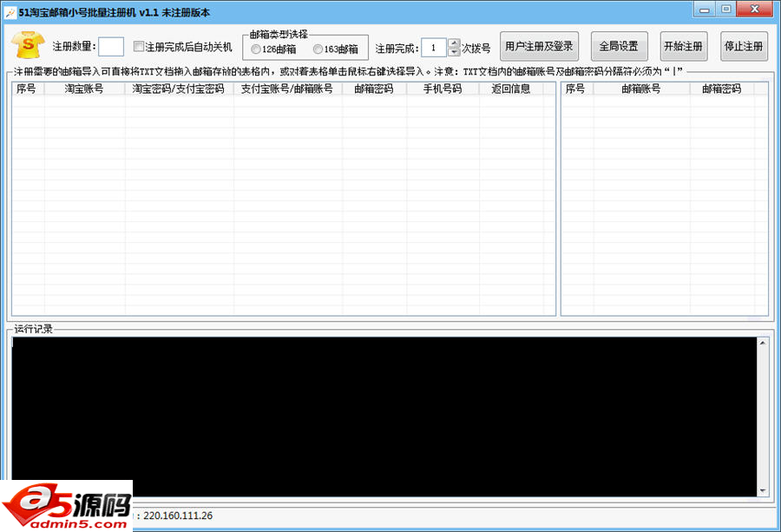
Task: Click right table 序号 column header
Action: 577,89
